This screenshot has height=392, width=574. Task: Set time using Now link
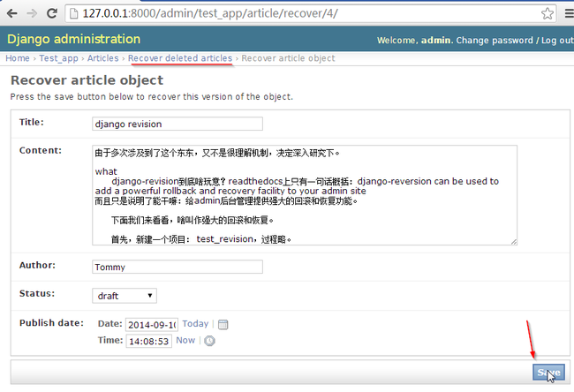185,340
